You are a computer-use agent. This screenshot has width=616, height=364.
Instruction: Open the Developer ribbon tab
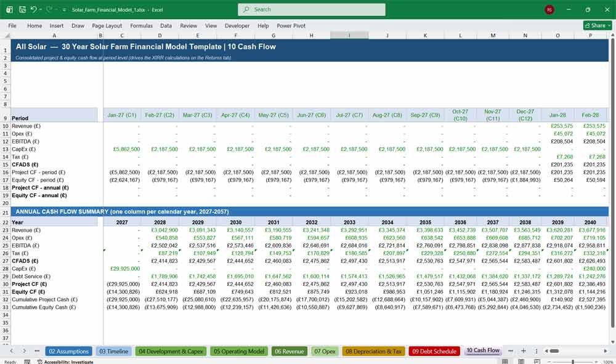click(x=237, y=25)
